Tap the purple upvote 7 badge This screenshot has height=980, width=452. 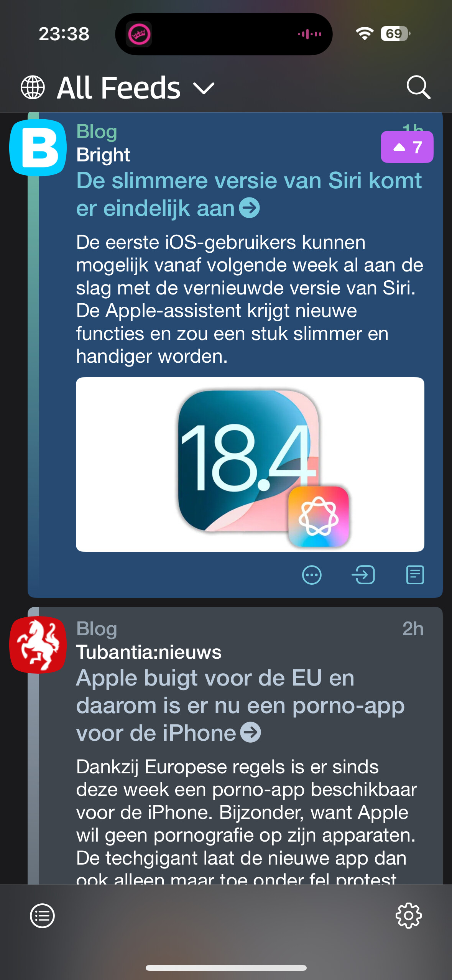coord(407,147)
